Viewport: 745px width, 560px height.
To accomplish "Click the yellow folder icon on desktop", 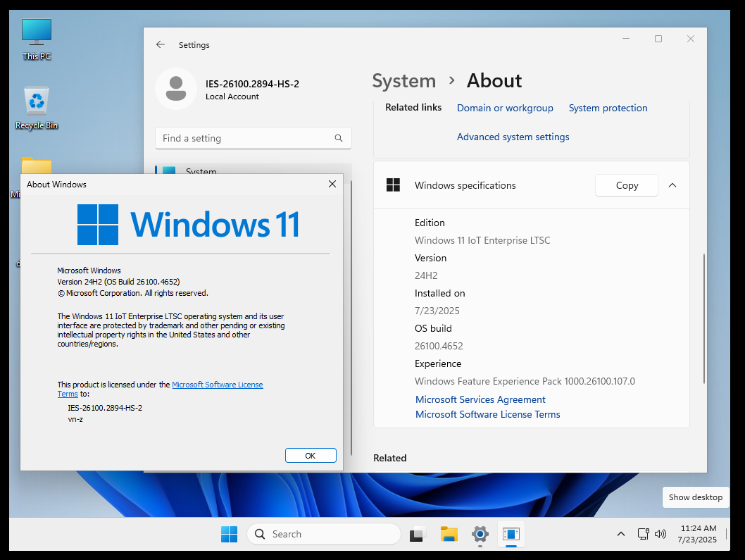I will click(37, 166).
